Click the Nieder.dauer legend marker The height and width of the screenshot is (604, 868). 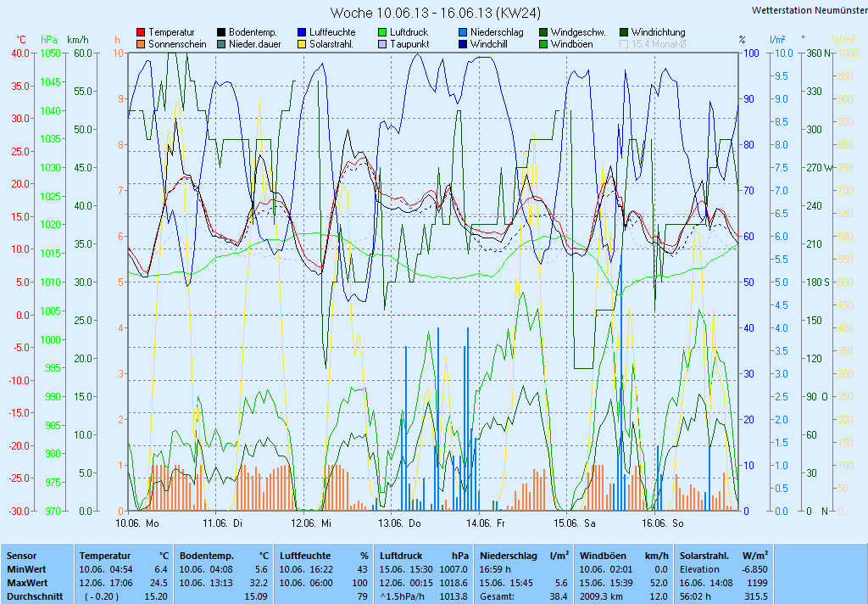tap(221, 44)
